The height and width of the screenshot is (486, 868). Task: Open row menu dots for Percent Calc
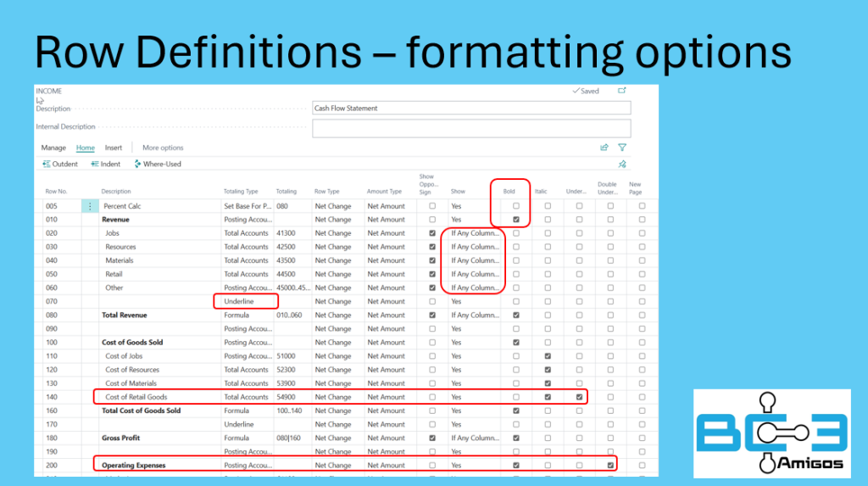click(90, 206)
